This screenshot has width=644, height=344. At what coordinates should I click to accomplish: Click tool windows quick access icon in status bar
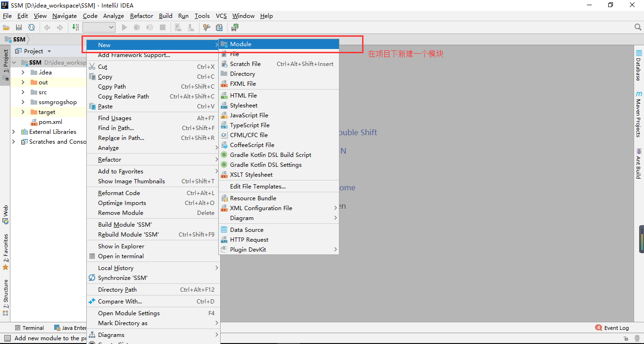[x=7, y=338]
